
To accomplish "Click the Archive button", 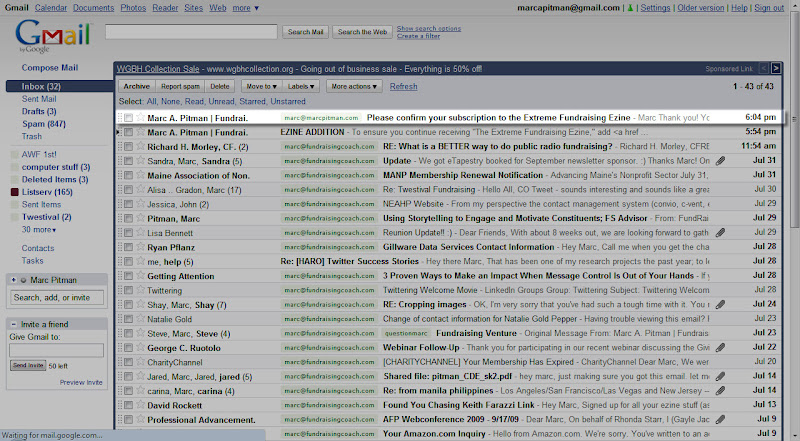I will point(136,86).
